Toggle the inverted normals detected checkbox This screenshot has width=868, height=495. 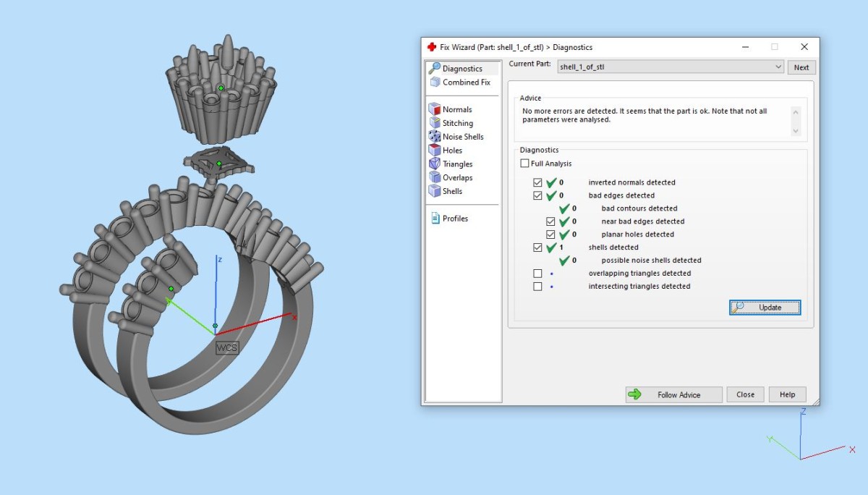pos(537,182)
